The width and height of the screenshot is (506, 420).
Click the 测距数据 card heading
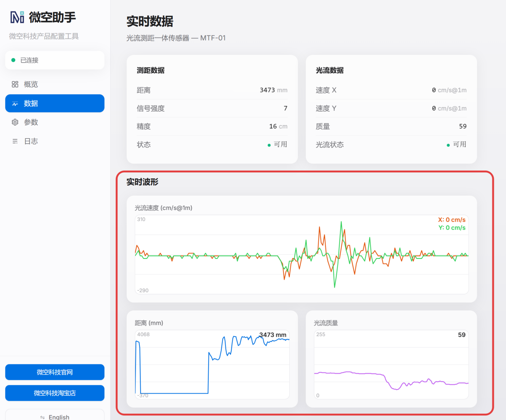point(151,70)
